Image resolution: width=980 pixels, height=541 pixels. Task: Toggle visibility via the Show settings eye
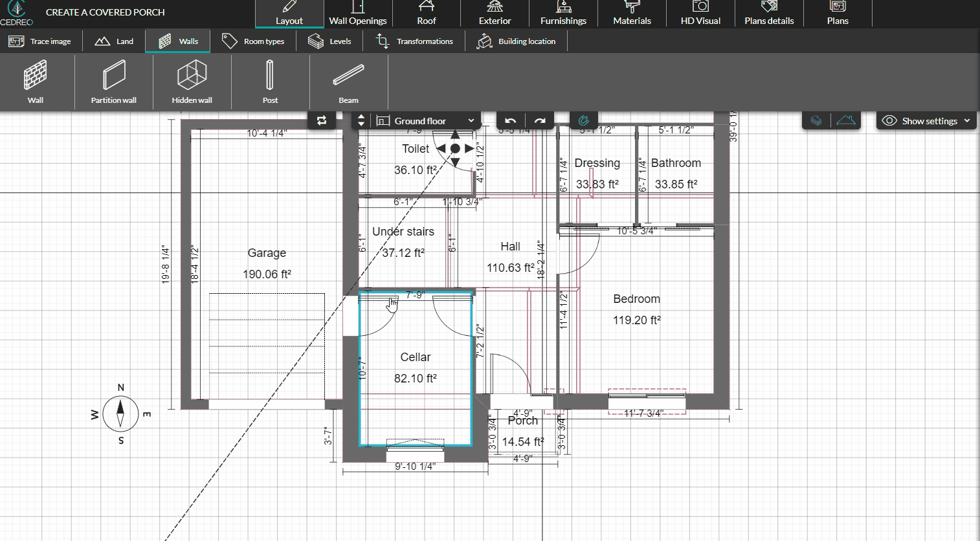[889, 120]
